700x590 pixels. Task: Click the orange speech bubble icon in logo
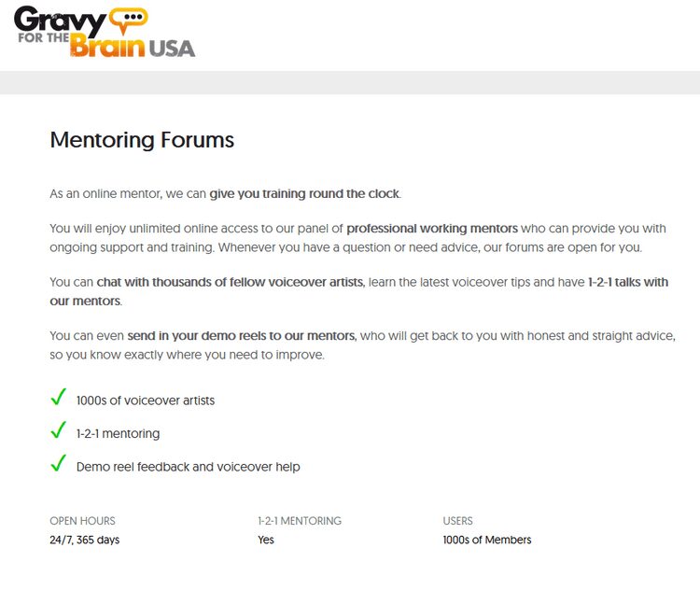128,19
